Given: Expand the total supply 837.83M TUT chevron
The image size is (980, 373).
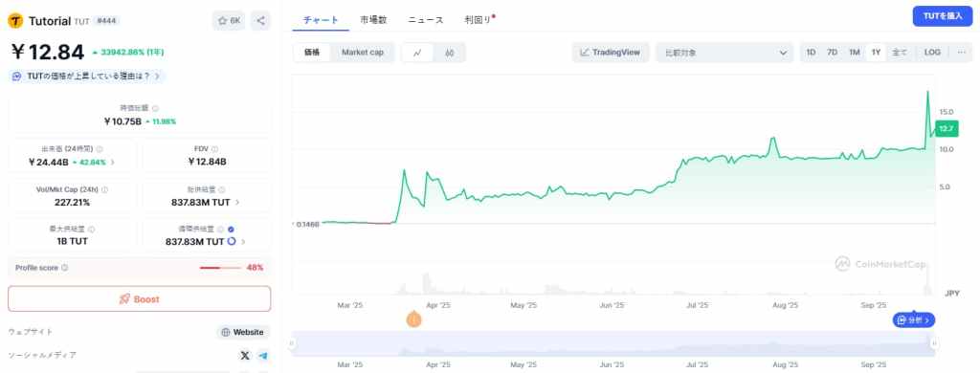Looking at the screenshot, I should pyautogui.click(x=237, y=203).
